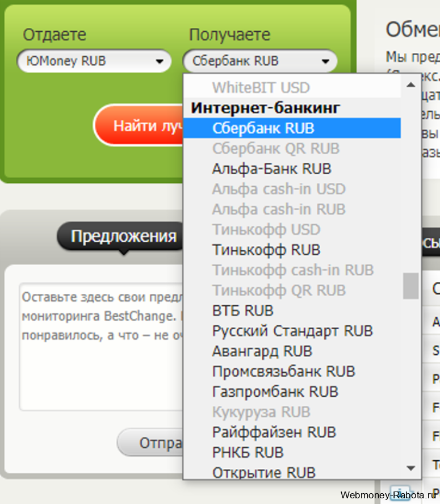
Task: Choose Альфа-Банк RUB from list
Action: pos(292,169)
